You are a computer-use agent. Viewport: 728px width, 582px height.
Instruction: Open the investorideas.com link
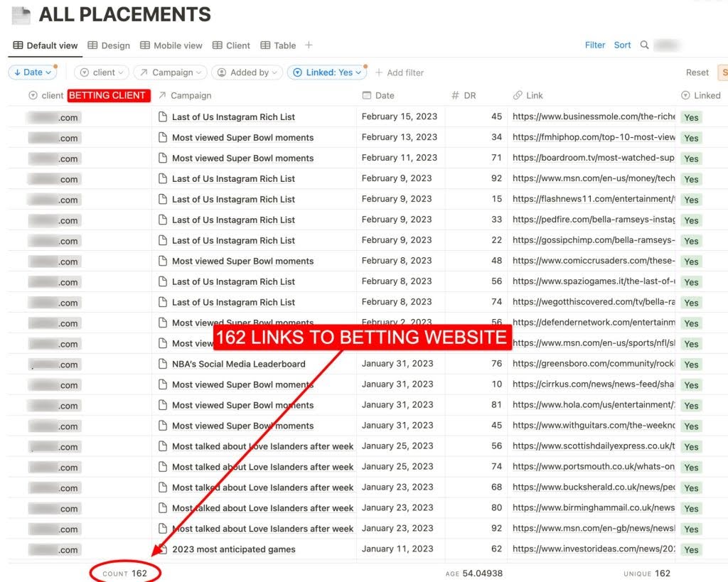click(594, 549)
